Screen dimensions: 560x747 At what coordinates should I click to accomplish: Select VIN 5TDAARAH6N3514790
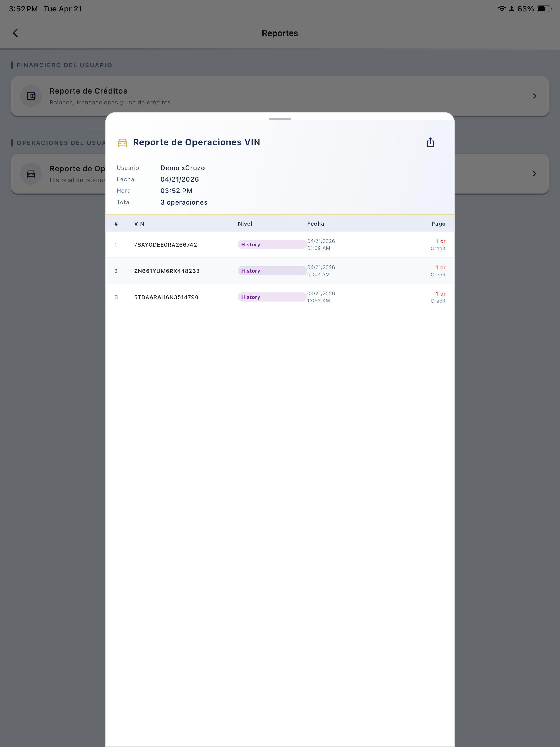coord(166,297)
